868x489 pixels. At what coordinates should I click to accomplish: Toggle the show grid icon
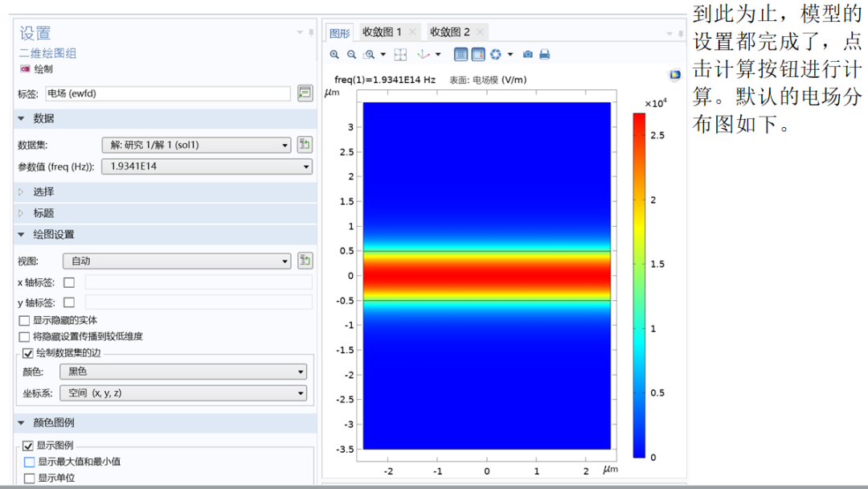(461, 54)
